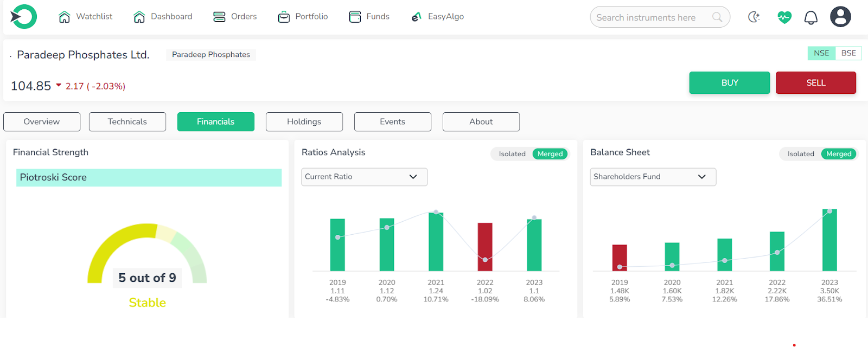Click the search instruments field
Image resolution: width=868 pixels, height=347 pixels.
click(x=660, y=17)
